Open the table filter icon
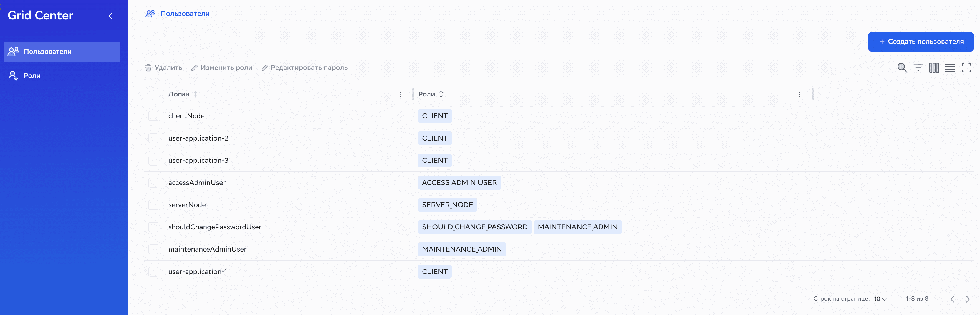Image resolution: width=980 pixels, height=315 pixels. point(918,68)
